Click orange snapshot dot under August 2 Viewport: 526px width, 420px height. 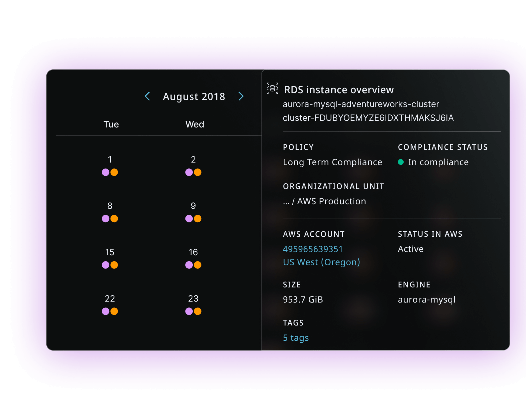pos(198,172)
